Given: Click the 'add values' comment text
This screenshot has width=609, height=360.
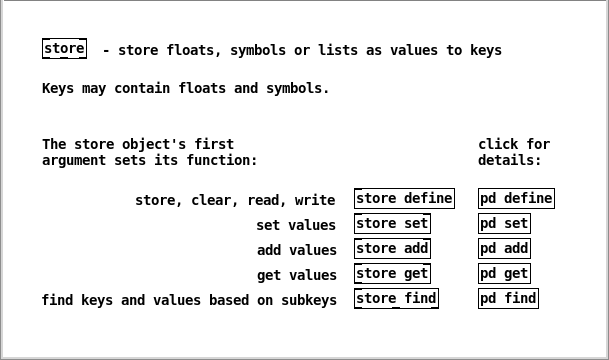Looking at the screenshot, I should click(297, 250).
